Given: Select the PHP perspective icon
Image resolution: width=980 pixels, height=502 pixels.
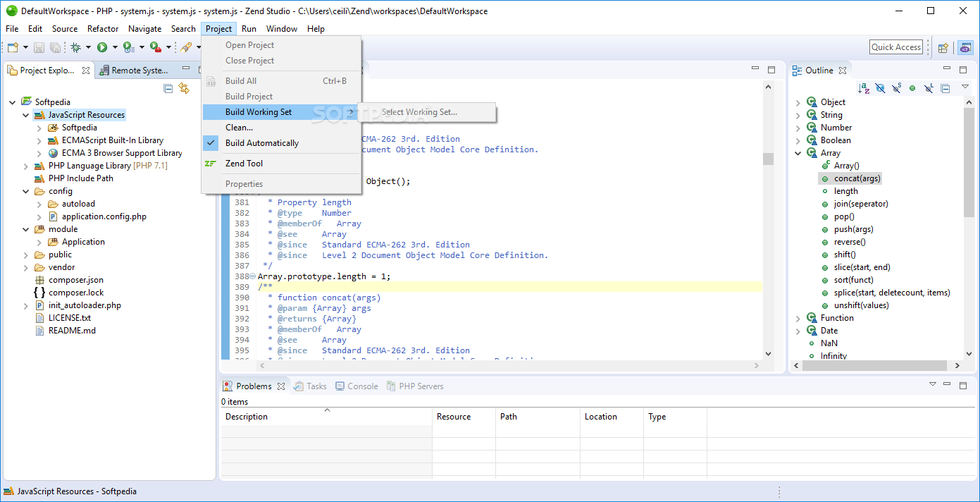Looking at the screenshot, I should tap(965, 47).
